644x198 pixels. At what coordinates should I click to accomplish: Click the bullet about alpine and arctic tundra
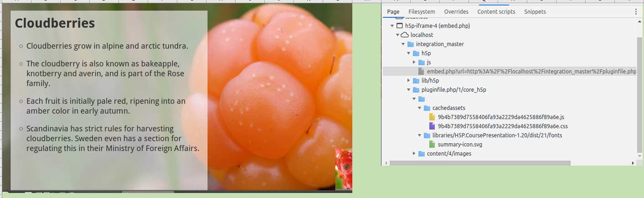(x=107, y=46)
